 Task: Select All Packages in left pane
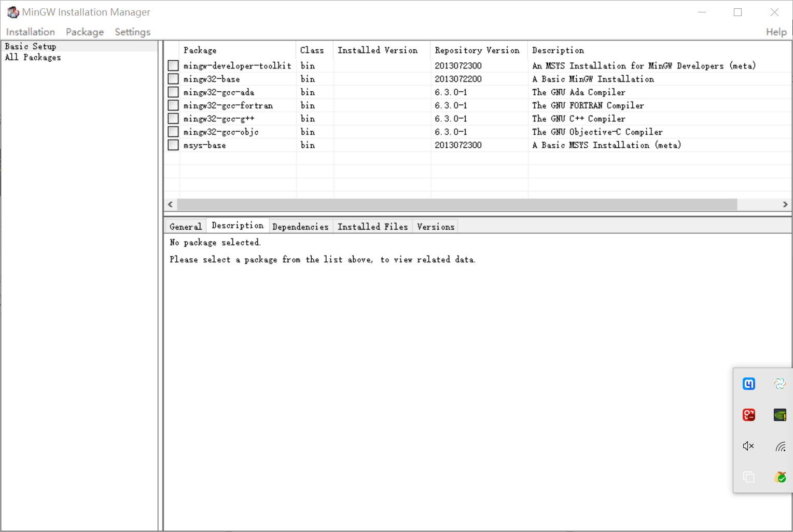tap(33, 57)
